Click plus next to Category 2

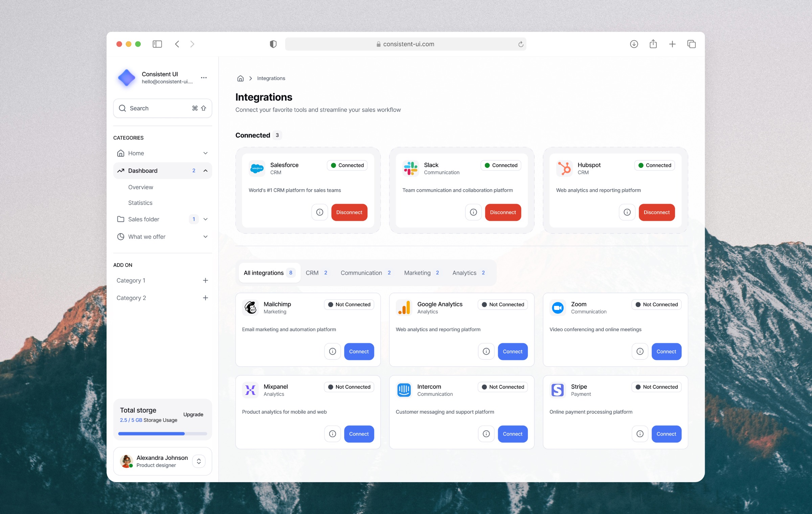pos(205,298)
